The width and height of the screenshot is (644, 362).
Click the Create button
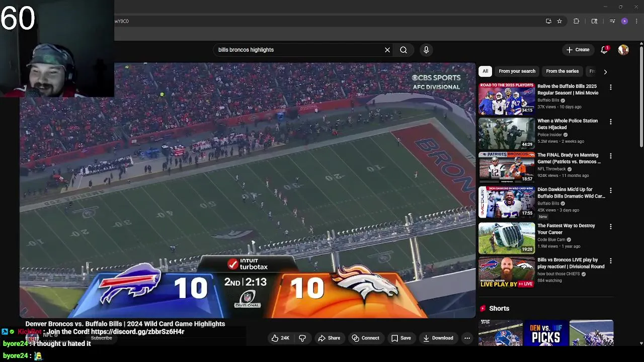578,50
